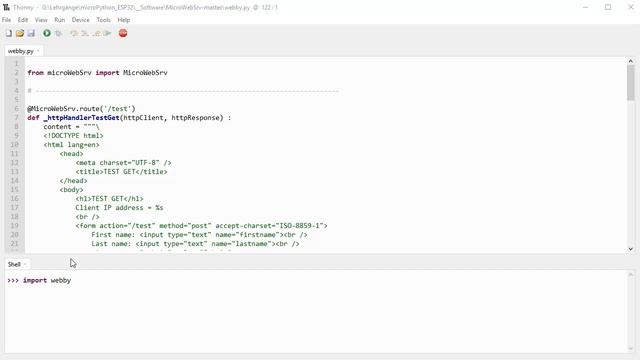Click the </head> closing tag line
Image resolution: width=640 pixels, height=360 pixels.
click(x=73, y=180)
